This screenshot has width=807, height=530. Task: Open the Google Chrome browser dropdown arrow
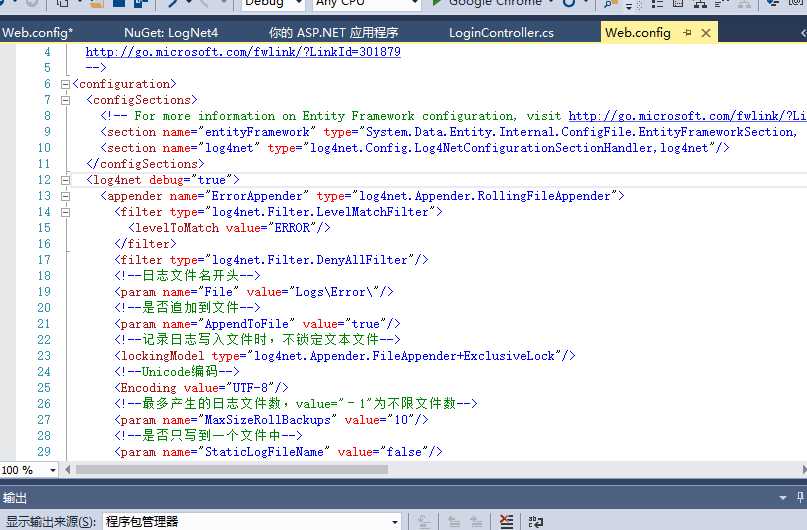coord(551,3)
